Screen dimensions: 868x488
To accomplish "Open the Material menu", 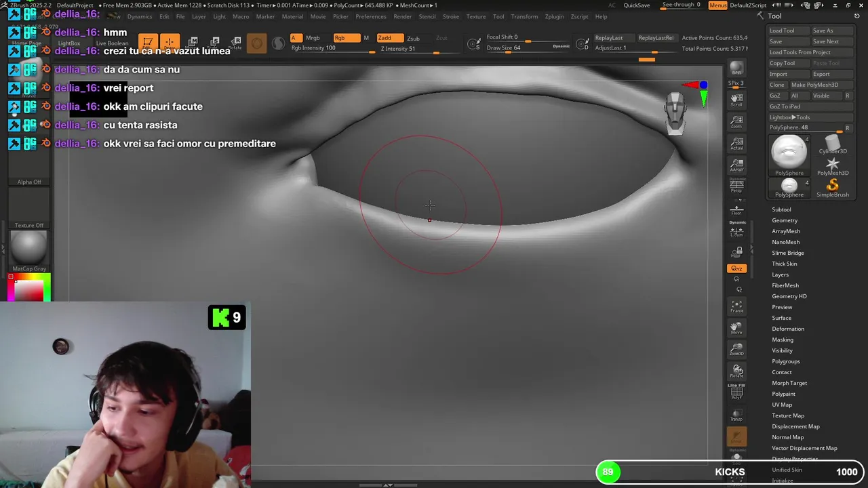I will coord(292,16).
